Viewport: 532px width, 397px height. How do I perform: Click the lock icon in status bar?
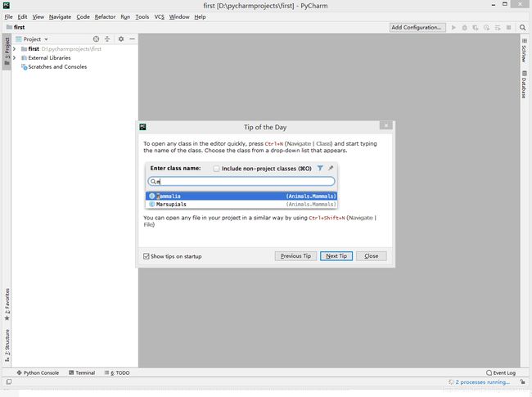click(522, 381)
